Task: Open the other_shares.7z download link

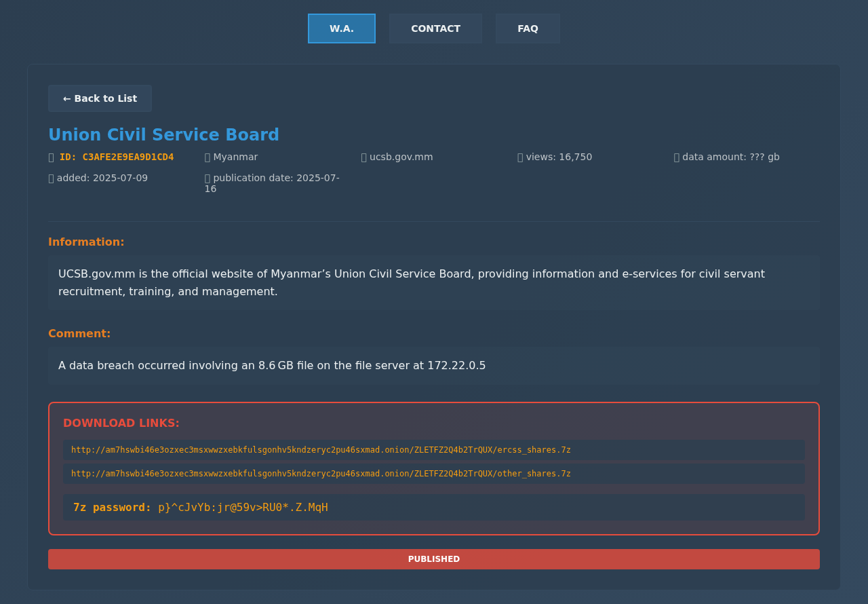Action: click(x=321, y=473)
